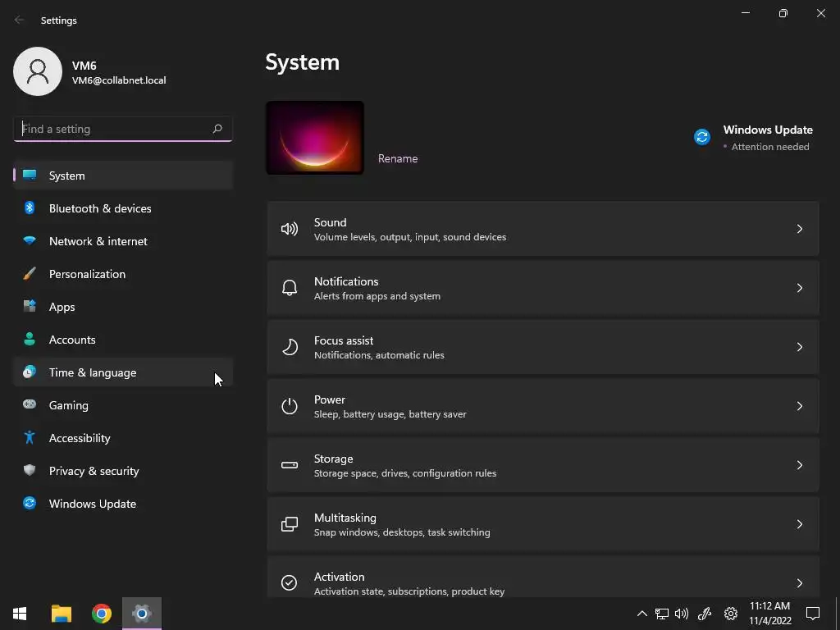Click the Storage space, drives, configuration rules text
The width and height of the screenshot is (840, 630).
pos(405,473)
